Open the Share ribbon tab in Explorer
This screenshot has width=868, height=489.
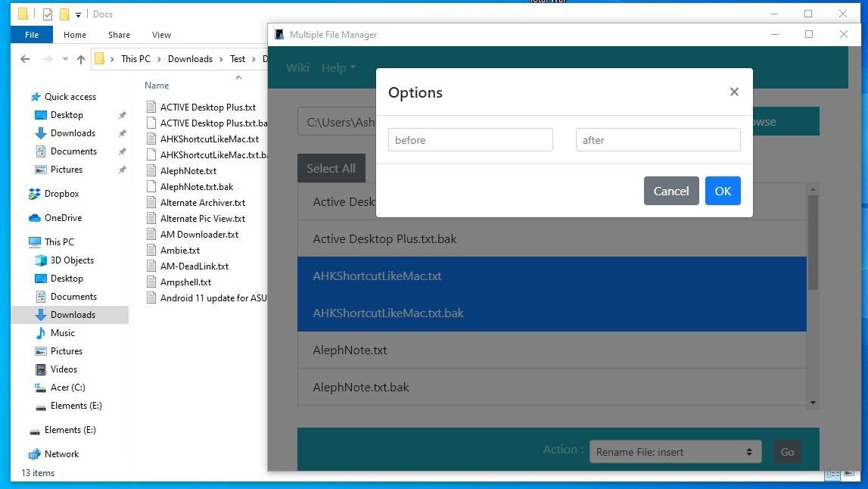click(119, 35)
